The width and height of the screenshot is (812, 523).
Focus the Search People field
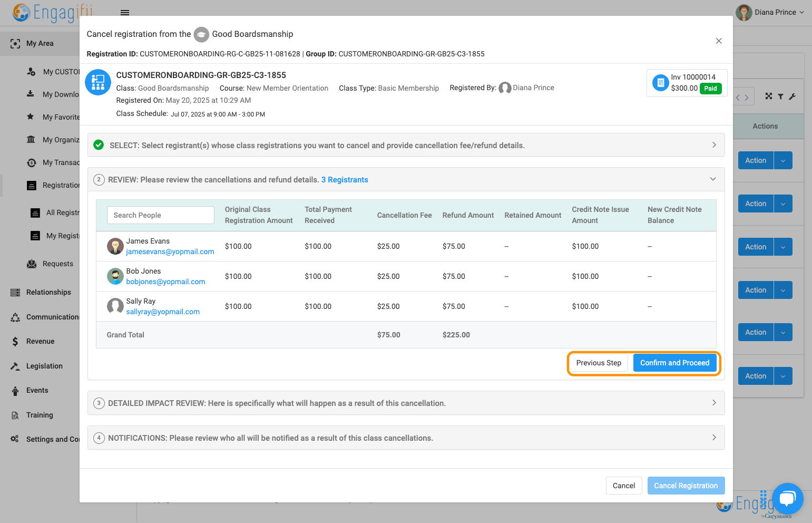pyautogui.click(x=160, y=215)
